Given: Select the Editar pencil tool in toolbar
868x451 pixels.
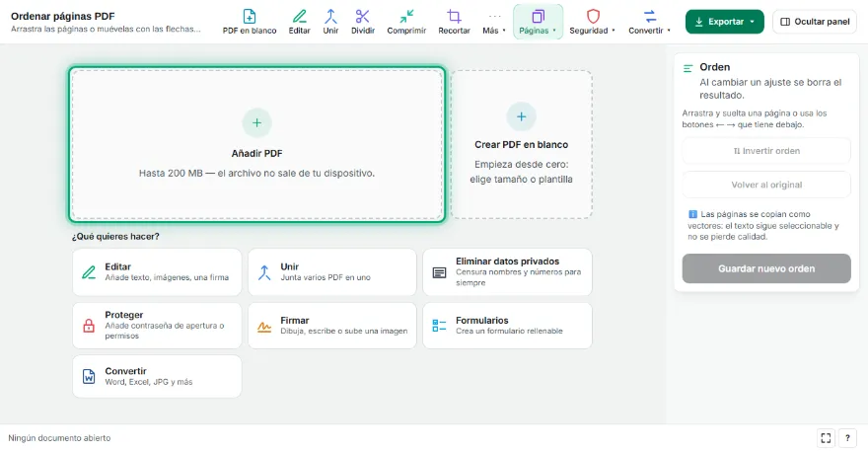Looking at the screenshot, I should [x=300, y=22].
